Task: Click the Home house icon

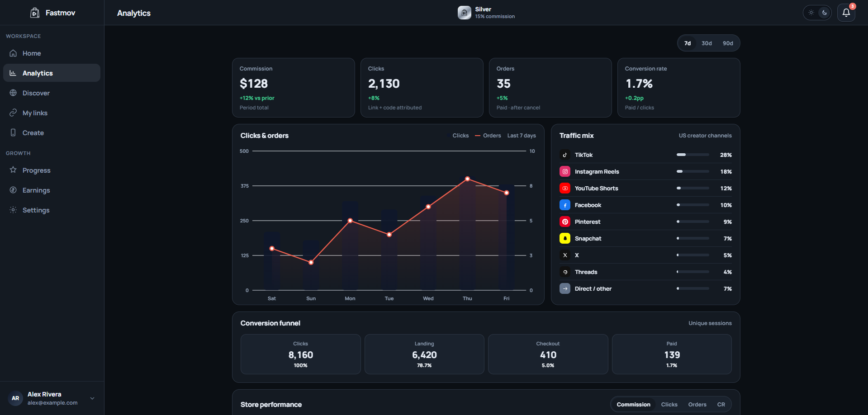Action: [x=13, y=53]
